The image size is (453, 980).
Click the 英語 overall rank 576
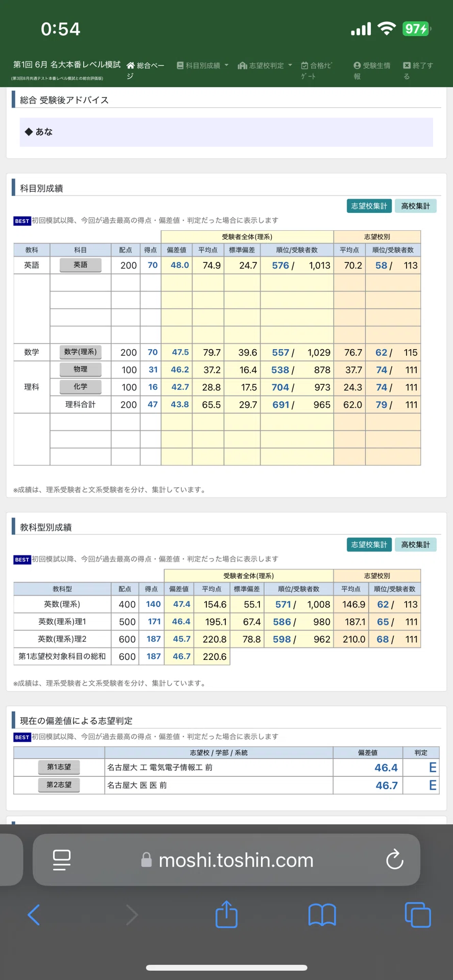pos(280,265)
